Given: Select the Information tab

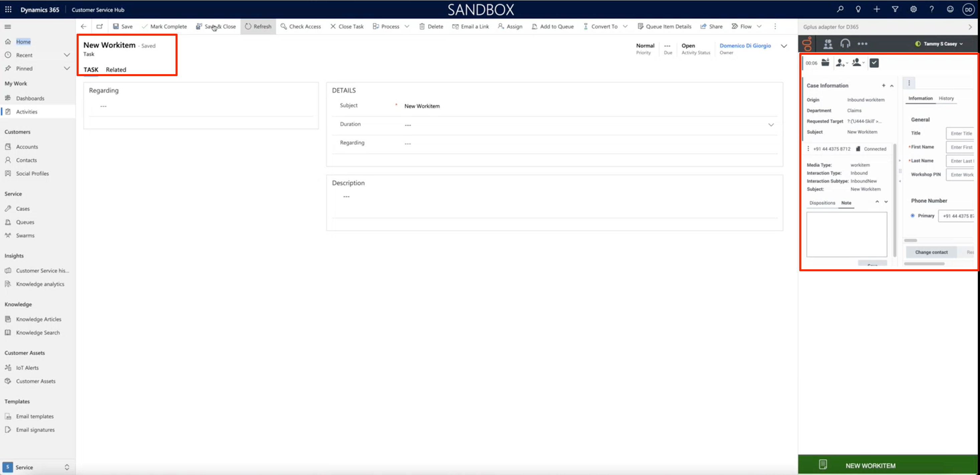Looking at the screenshot, I should (920, 98).
